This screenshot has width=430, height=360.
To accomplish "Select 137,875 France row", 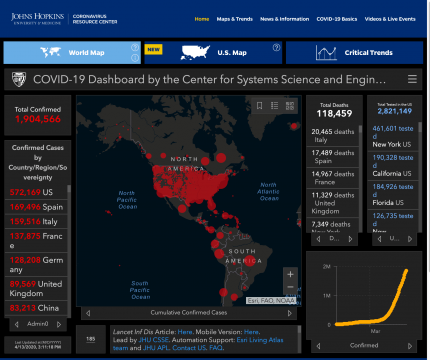I will click(36, 241).
